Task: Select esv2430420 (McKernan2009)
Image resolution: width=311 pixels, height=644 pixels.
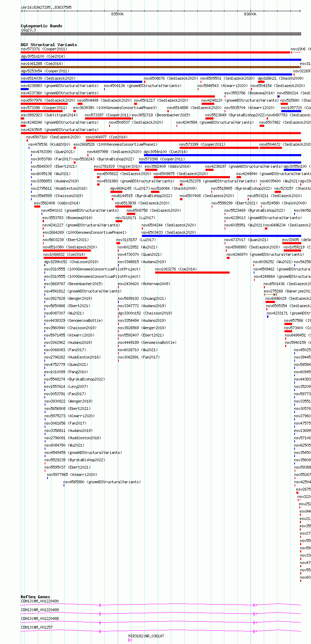Action: coord(144,284)
